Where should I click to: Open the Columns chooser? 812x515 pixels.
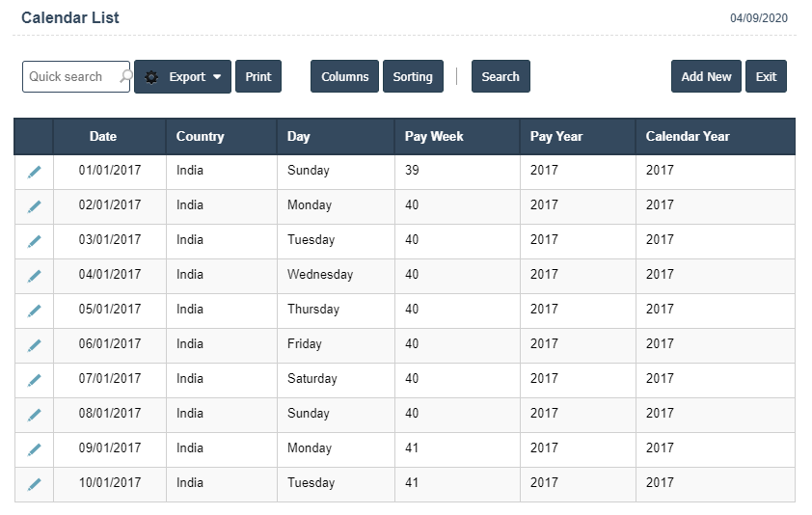(x=344, y=77)
